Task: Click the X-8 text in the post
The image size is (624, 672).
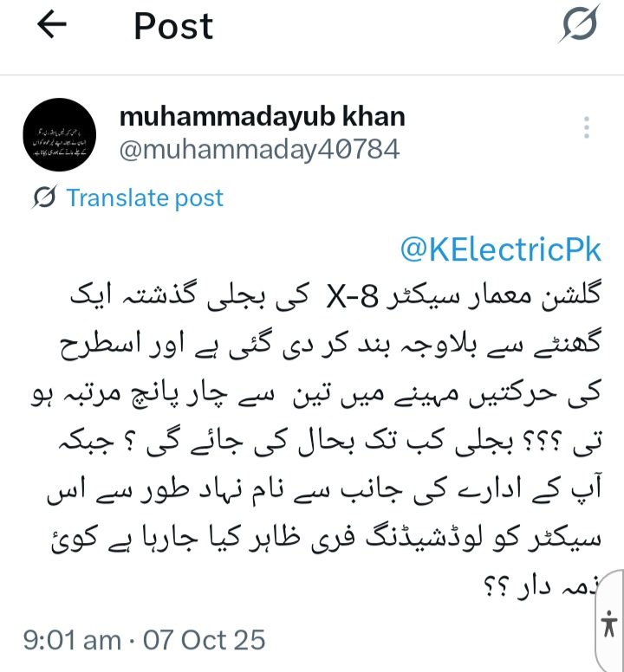Action: pyautogui.click(x=353, y=296)
